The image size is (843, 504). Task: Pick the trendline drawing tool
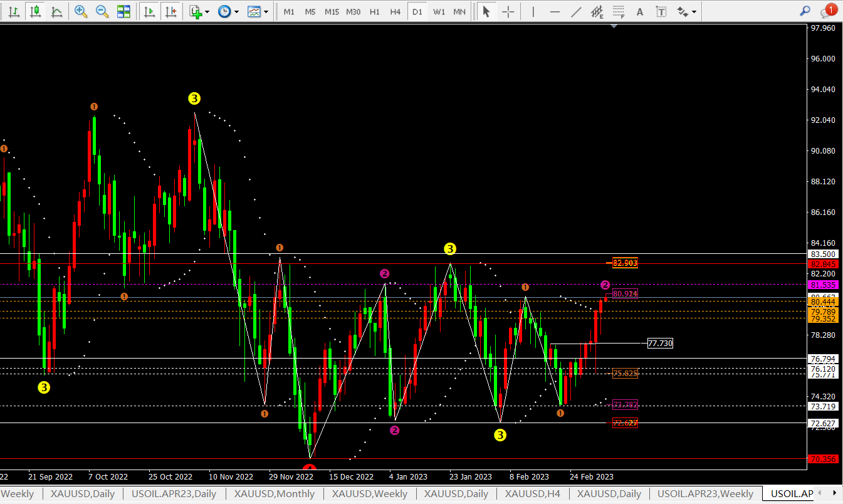point(577,11)
